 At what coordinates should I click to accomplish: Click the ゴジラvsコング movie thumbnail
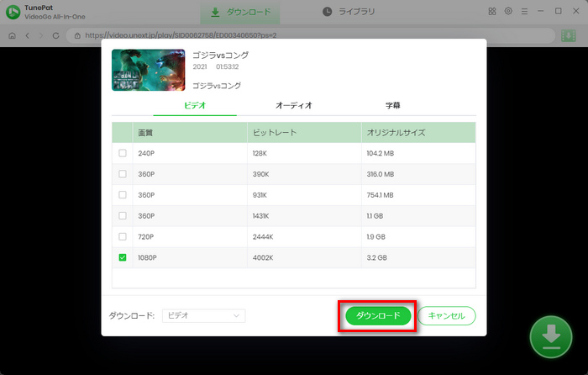coord(148,70)
